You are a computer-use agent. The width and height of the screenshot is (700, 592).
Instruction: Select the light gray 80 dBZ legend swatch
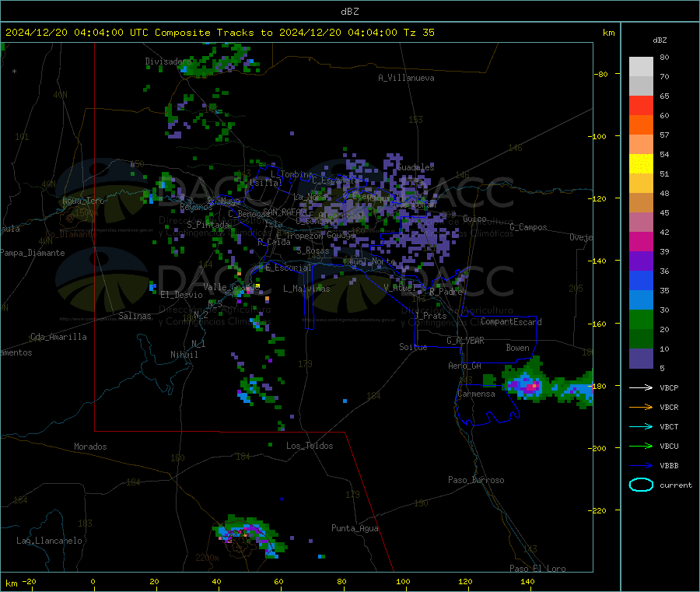[641, 67]
